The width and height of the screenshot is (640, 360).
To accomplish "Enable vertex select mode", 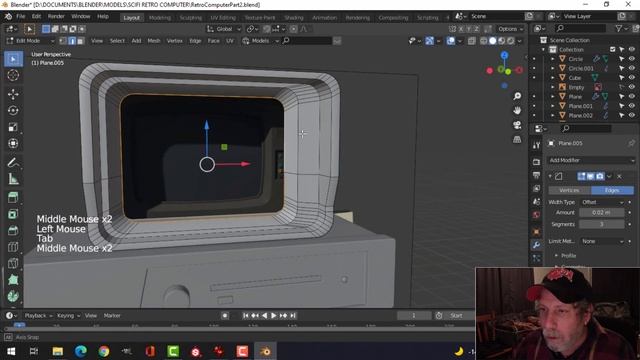I will coord(63,41).
